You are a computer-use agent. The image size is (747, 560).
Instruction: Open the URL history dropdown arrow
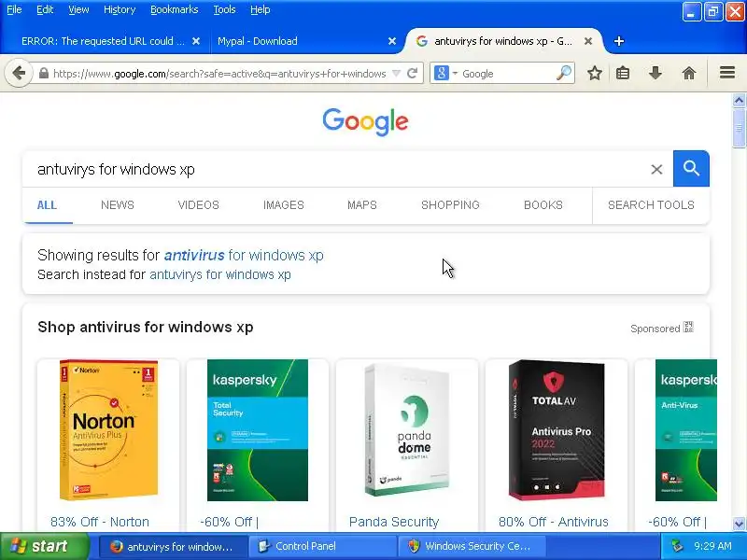(x=396, y=74)
